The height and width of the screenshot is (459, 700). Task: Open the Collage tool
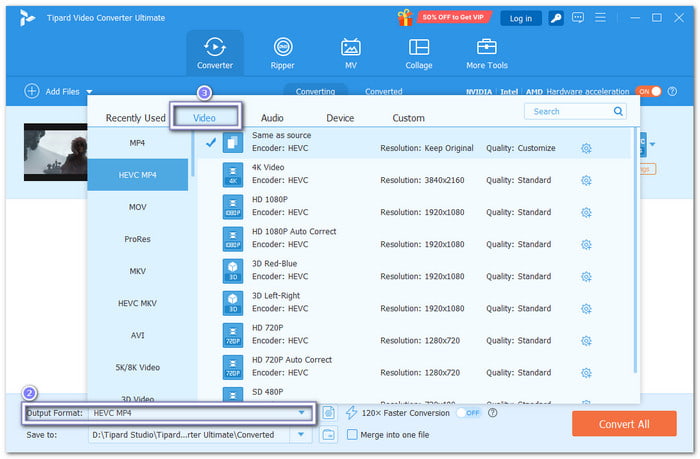[x=419, y=53]
